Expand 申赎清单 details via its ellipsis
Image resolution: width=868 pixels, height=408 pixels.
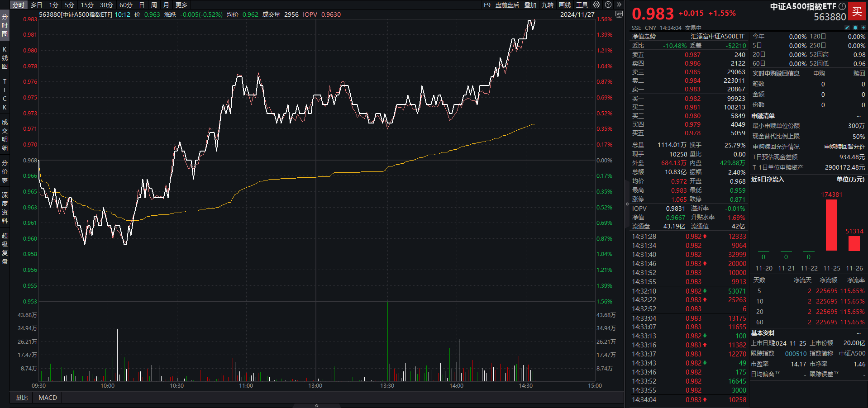[859, 116]
